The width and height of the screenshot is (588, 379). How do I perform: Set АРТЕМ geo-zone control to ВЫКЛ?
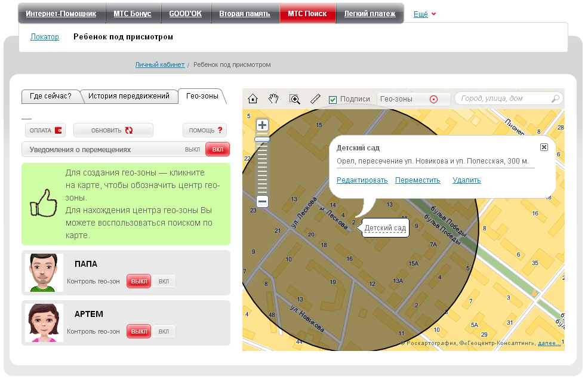(138, 331)
